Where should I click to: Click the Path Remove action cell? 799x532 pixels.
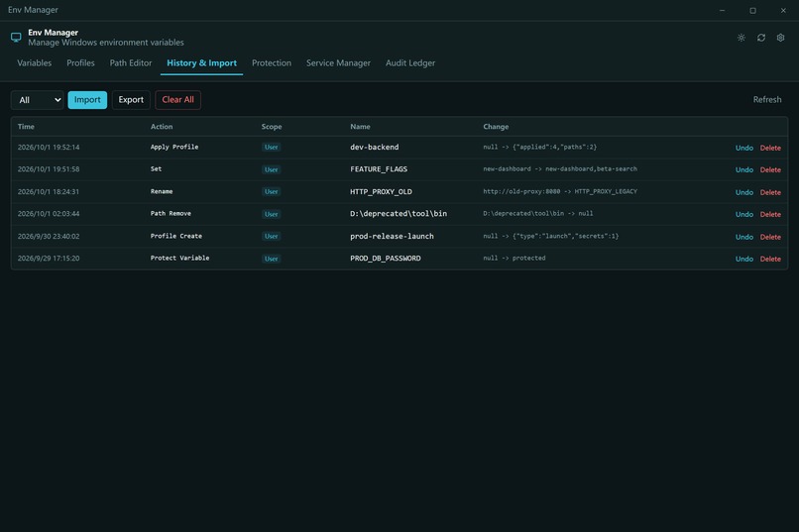pos(171,214)
